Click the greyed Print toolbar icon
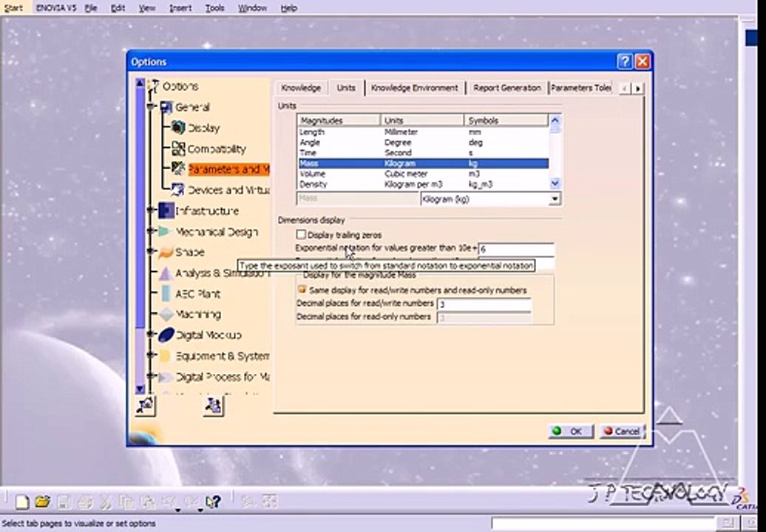 85,502
